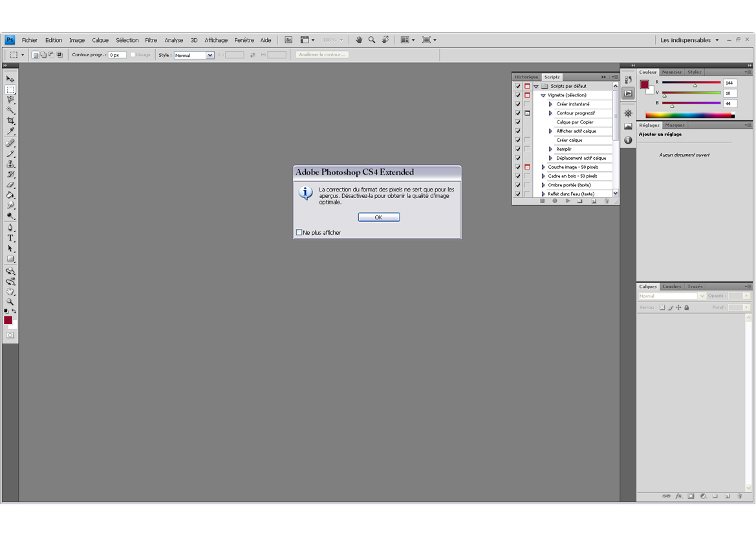Click the delete script trash button

tap(607, 201)
